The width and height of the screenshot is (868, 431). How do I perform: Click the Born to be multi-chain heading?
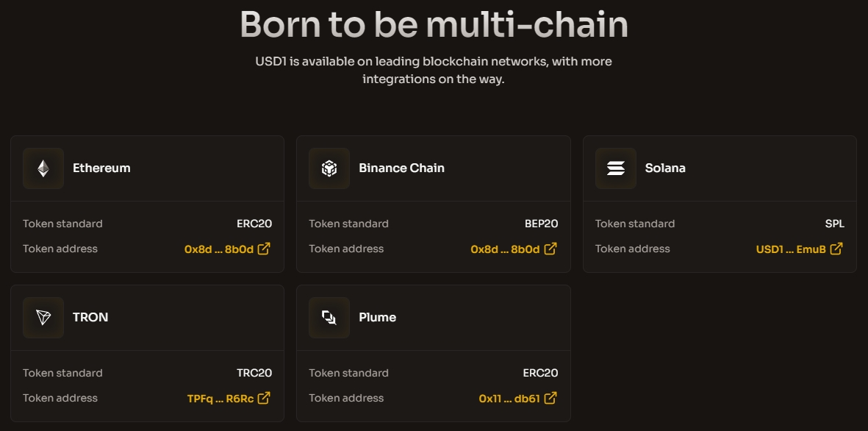coord(434,24)
